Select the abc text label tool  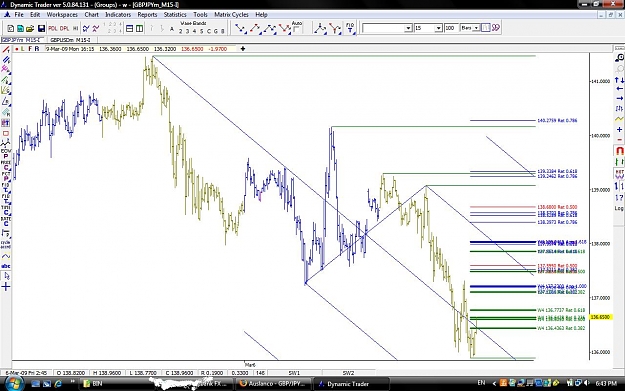(6, 266)
